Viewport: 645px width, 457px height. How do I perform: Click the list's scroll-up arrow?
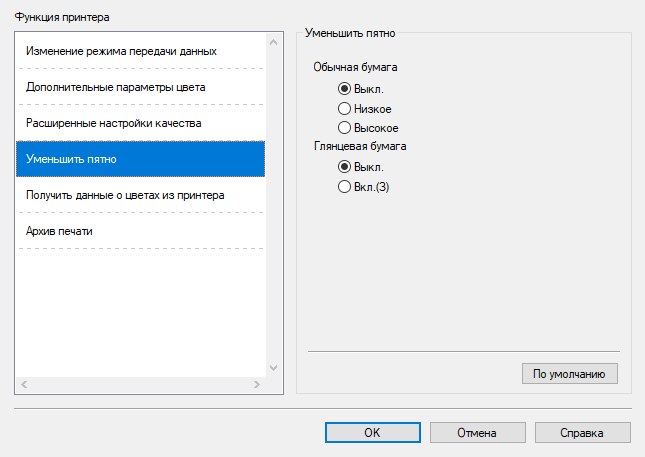click(273, 41)
